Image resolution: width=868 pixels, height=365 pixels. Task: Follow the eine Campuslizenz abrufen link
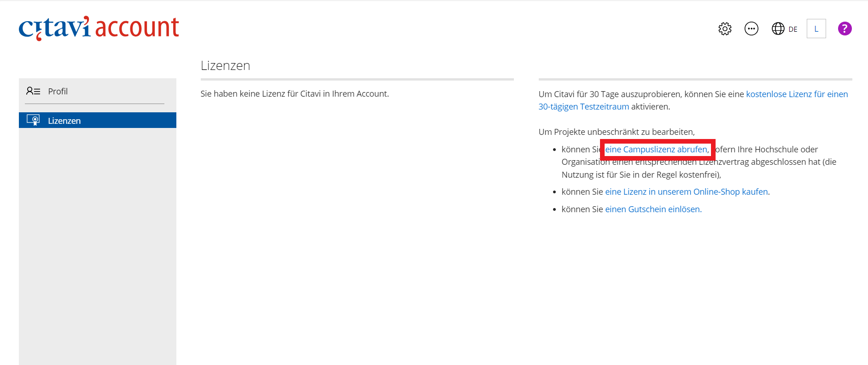(x=656, y=149)
